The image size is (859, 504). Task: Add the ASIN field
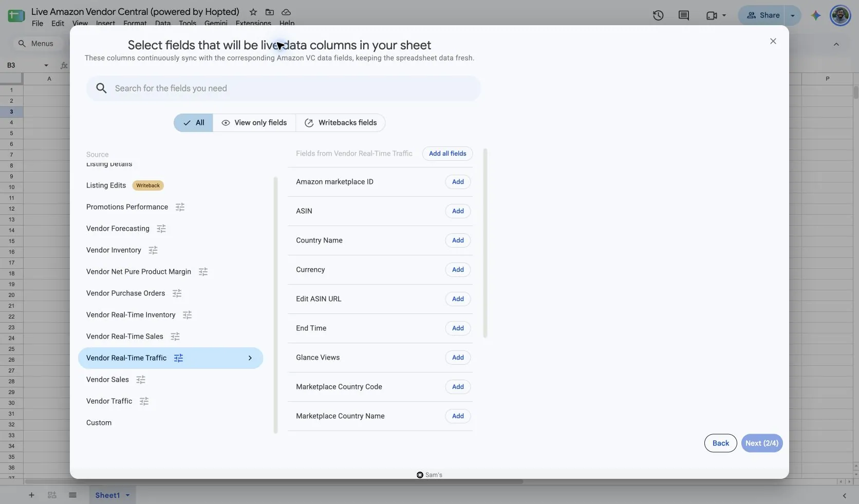coord(458,211)
